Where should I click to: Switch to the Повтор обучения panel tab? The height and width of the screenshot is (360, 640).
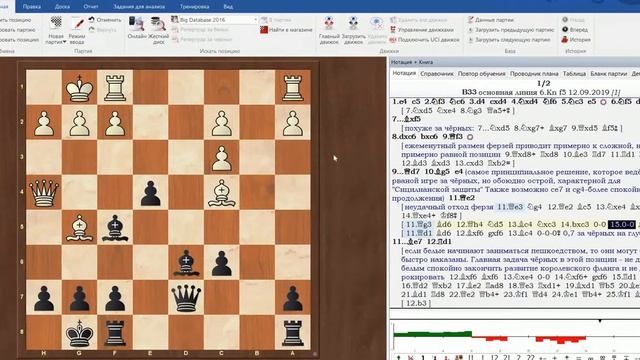(481, 73)
